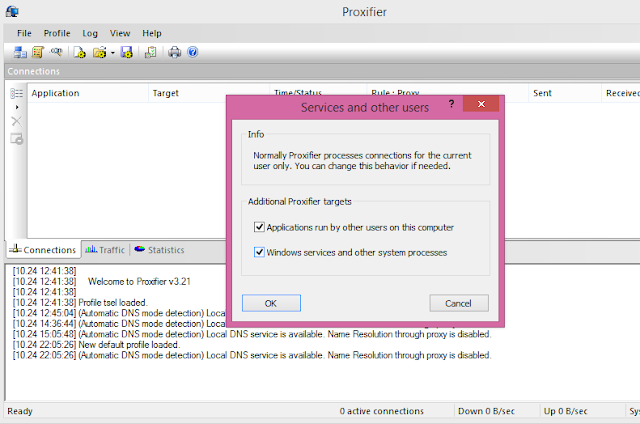Screen dimensions: 640x424
Task: Click the grayed X close-connection icon
Action: pos(17,121)
